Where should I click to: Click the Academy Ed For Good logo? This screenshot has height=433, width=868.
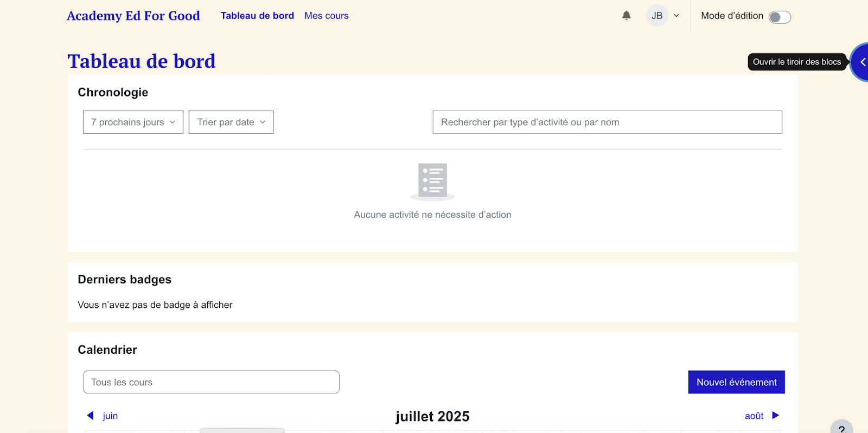(x=133, y=16)
